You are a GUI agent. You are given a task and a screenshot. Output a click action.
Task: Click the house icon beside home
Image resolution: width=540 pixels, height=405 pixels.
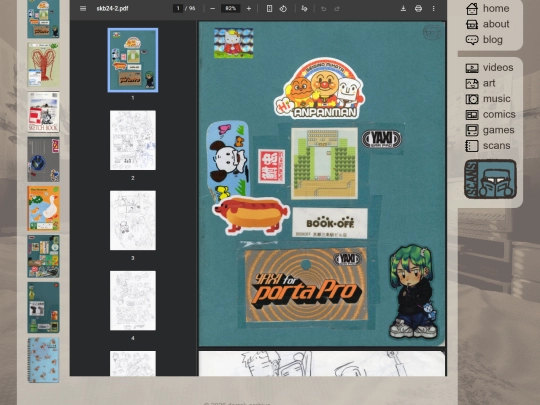click(472, 9)
